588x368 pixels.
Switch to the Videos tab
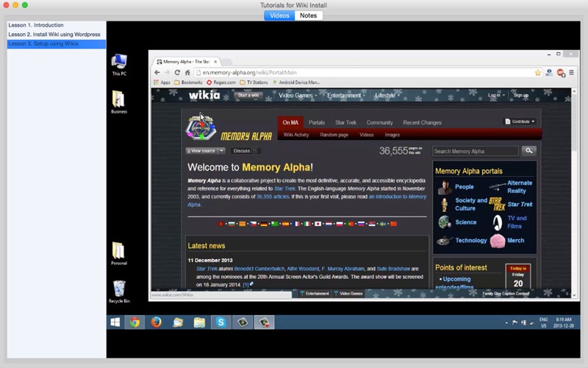pyautogui.click(x=279, y=15)
